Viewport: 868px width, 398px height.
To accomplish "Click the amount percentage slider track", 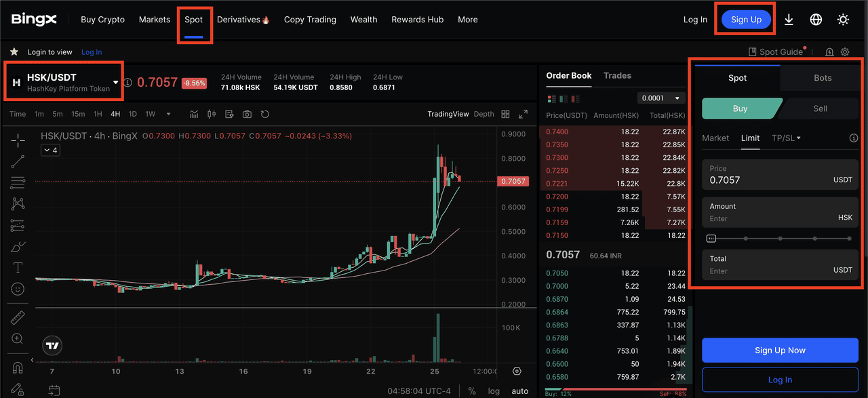I will pyautogui.click(x=780, y=239).
